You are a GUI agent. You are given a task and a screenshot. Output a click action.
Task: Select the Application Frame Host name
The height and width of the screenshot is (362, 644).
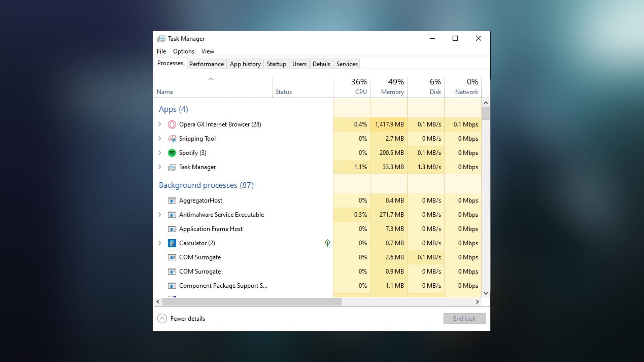[211, 229]
